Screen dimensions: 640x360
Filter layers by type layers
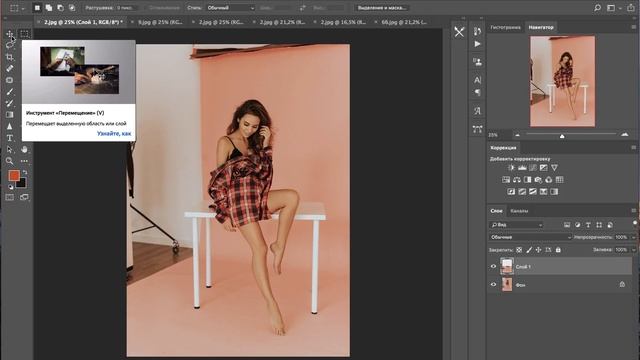click(x=588, y=225)
